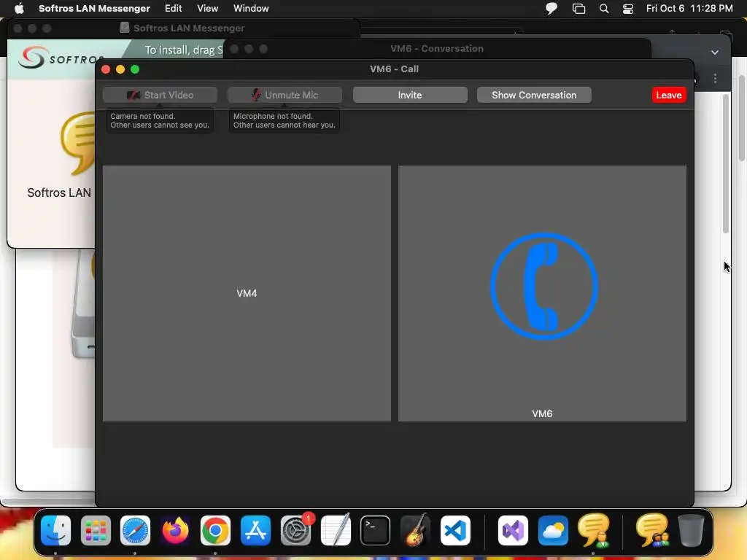Select the VM4 participant tile
This screenshot has width=747, height=560.
(x=247, y=293)
